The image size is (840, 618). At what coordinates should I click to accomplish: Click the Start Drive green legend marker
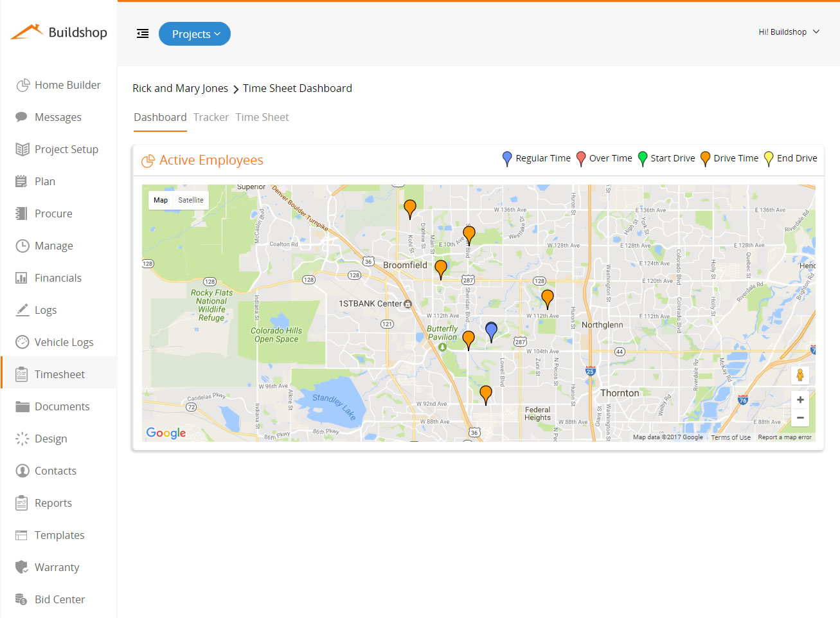(x=642, y=159)
